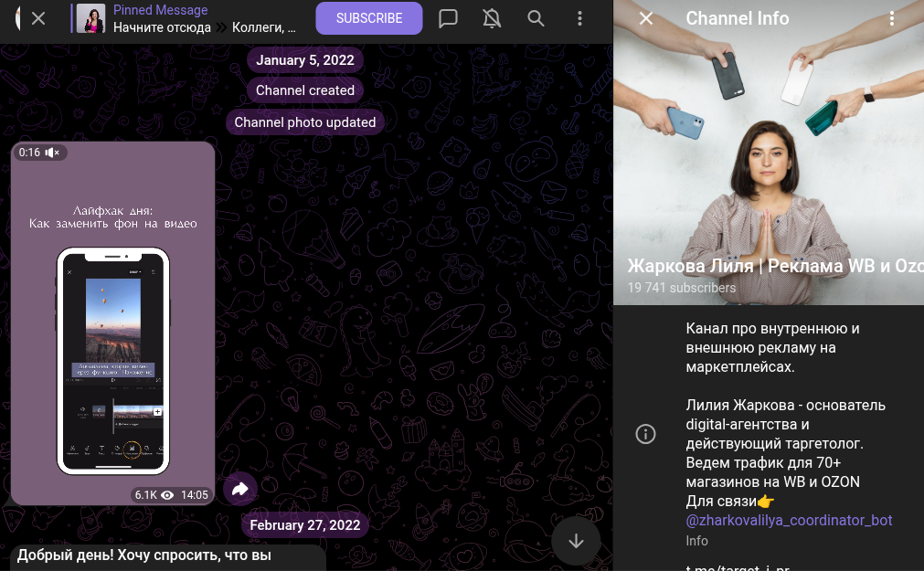Screen dimensions: 924x571
Task: Close the chat with the header X icon
Action: pos(38,18)
